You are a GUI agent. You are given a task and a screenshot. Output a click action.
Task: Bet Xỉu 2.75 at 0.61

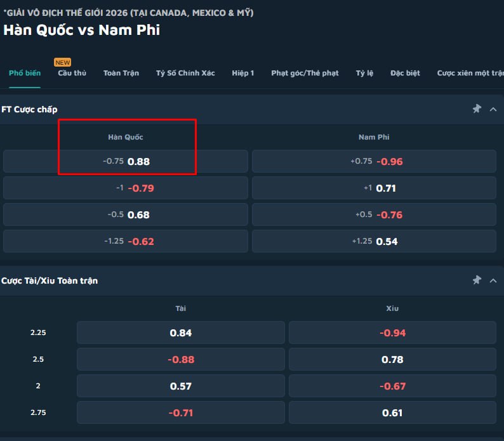click(x=392, y=412)
